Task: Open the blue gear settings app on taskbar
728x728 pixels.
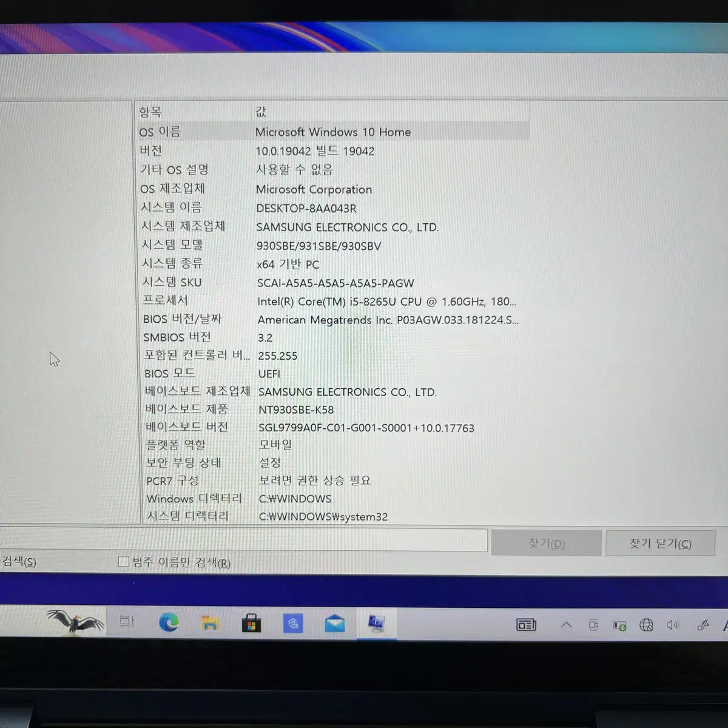Action: [293, 624]
